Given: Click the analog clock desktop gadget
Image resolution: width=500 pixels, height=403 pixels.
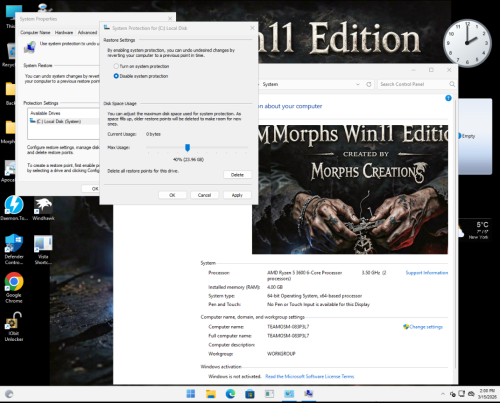Looking at the screenshot, I should pyautogui.click(x=467, y=43).
